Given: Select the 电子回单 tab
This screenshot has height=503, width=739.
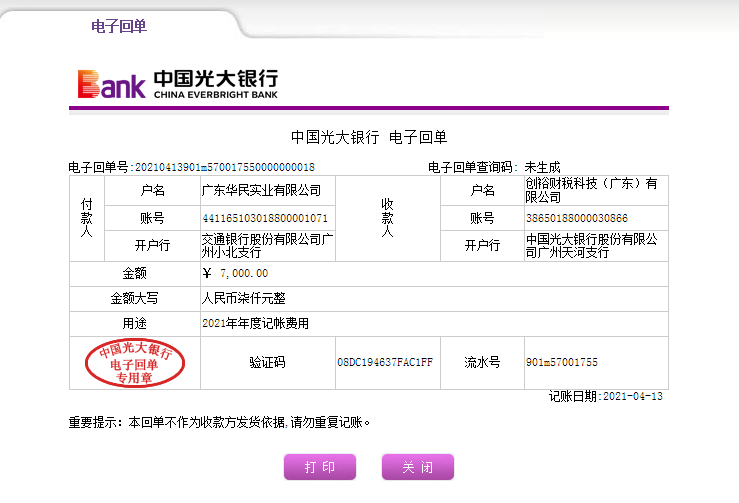Looking at the screenshot, I should point(119,26).
